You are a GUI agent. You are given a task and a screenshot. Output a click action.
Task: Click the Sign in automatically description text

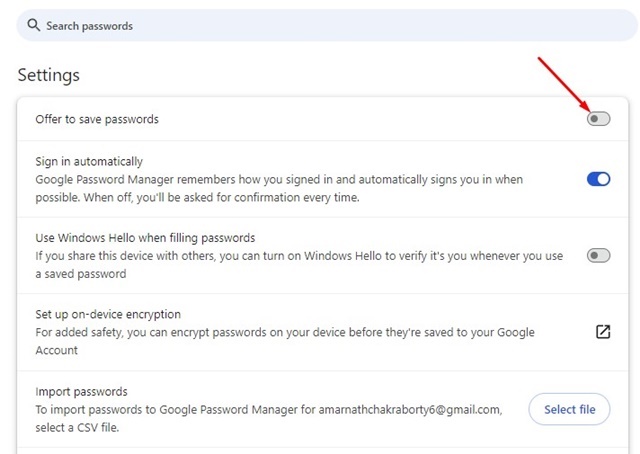(280, 188)
